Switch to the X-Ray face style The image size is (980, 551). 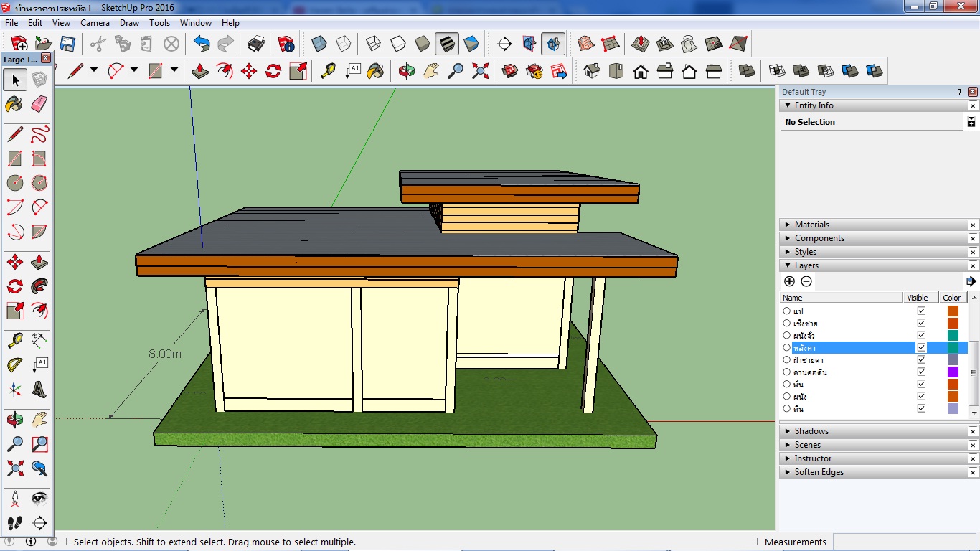tap(319, 44)
